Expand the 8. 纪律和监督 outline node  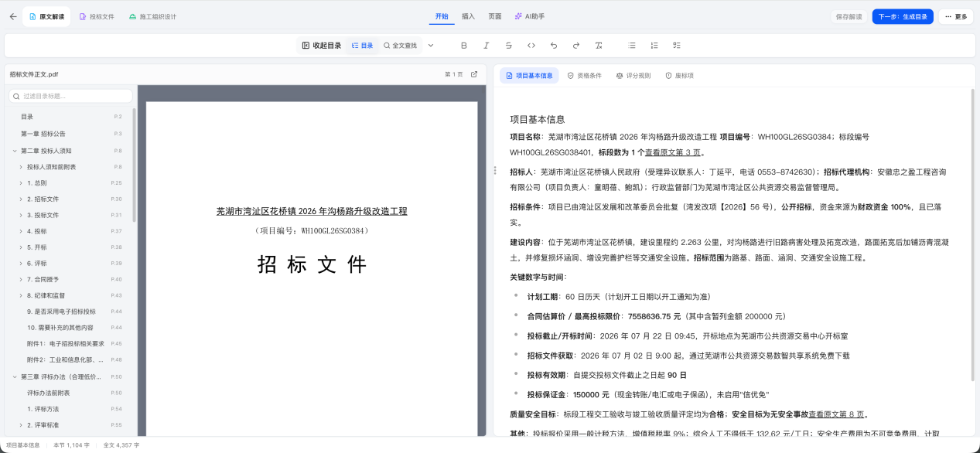click(21, 295)
